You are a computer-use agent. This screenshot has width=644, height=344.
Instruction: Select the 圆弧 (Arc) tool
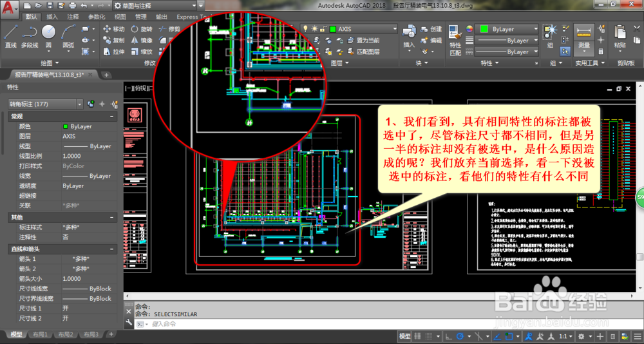click(x=68, y=36)
